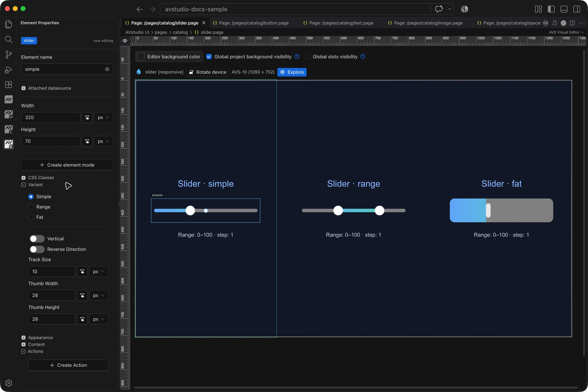Expand the Attached datasource section
This screenshot has width=588, height=392.
[23, 88]
